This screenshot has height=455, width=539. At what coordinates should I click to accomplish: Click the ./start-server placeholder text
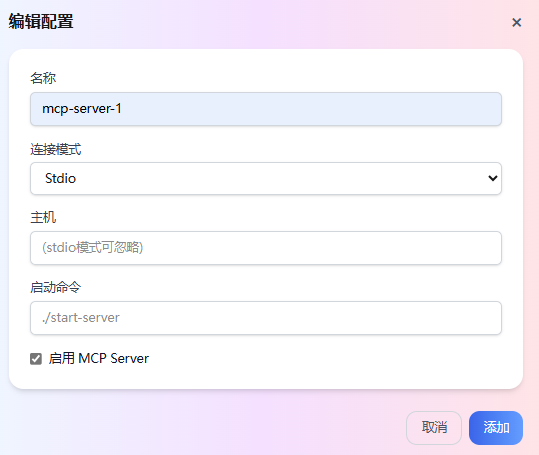(x=81, y=318)
